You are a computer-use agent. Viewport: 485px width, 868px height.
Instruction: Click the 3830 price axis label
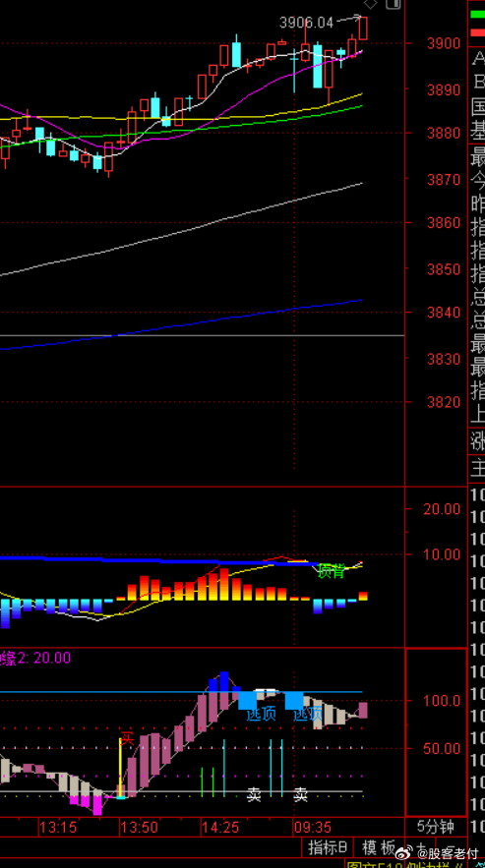point(444,359)
